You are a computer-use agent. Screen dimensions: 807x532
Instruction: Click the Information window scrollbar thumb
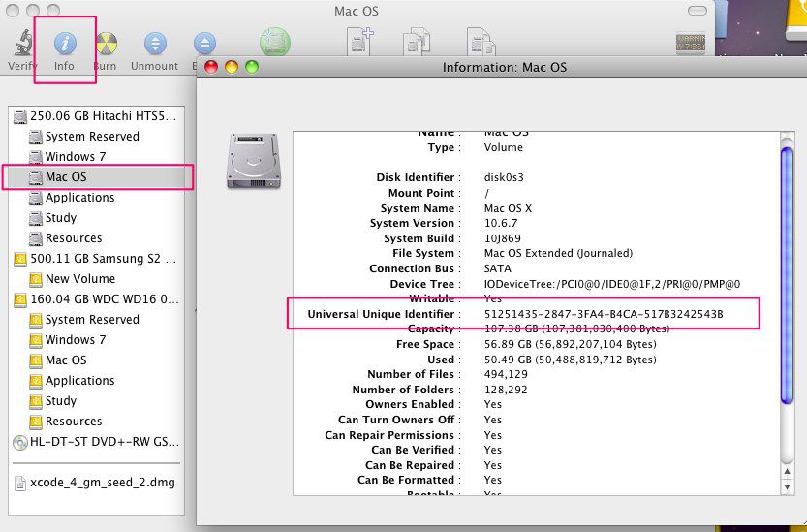click(788, 275)
